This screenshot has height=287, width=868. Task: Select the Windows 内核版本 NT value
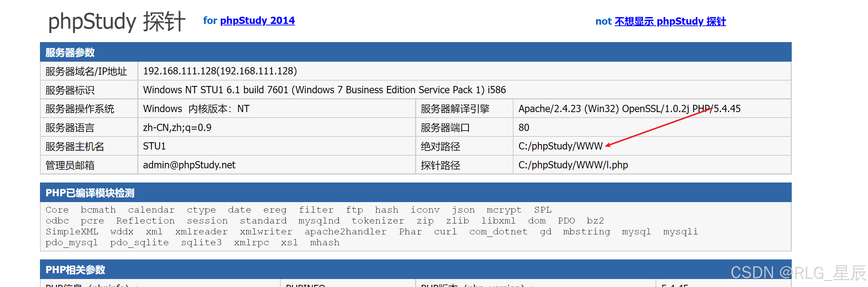coord(196,109)
